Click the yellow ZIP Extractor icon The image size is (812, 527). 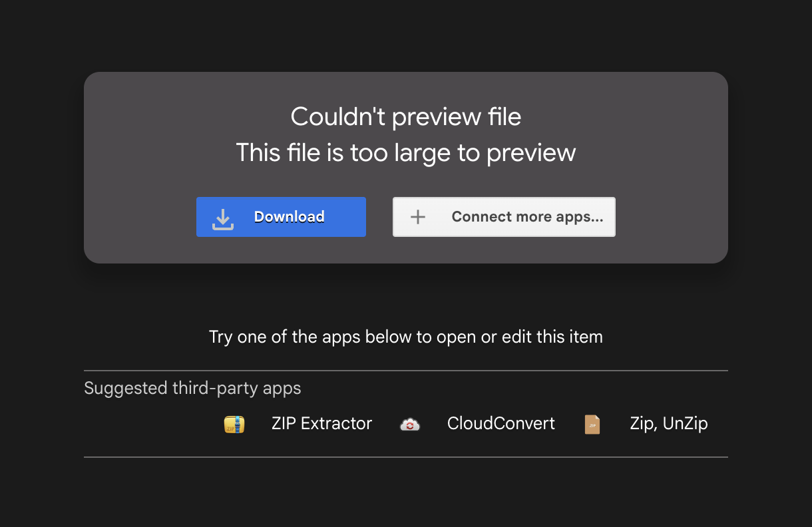234,425
